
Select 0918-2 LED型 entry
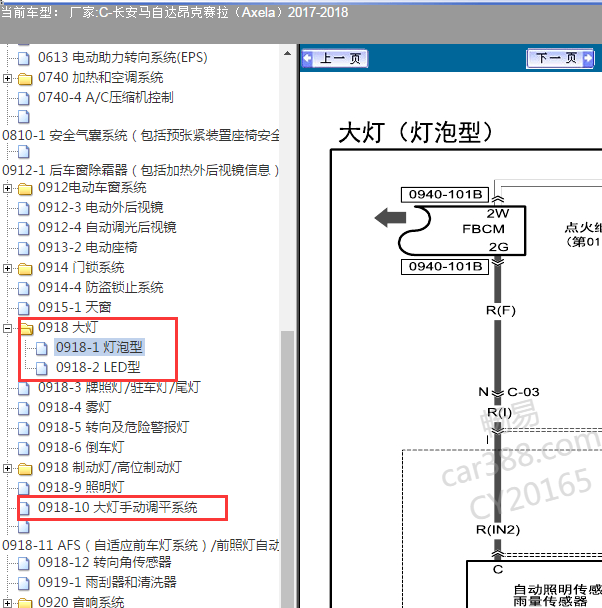click(98, 367)
